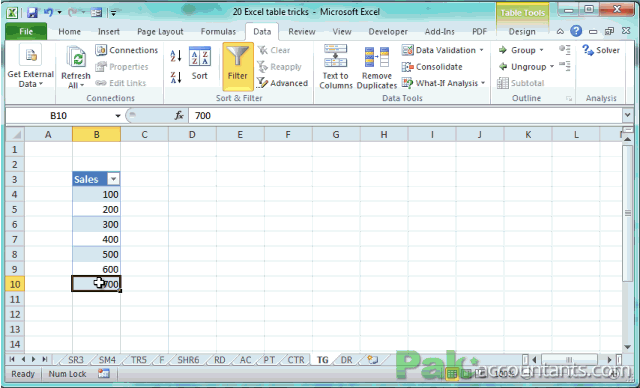
Task: Click vertical scrollbar up arrow
Action: click(x=628, y=139)
